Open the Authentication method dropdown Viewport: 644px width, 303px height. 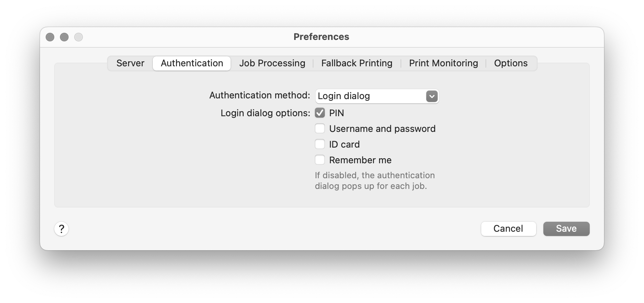tap(377, 96)
